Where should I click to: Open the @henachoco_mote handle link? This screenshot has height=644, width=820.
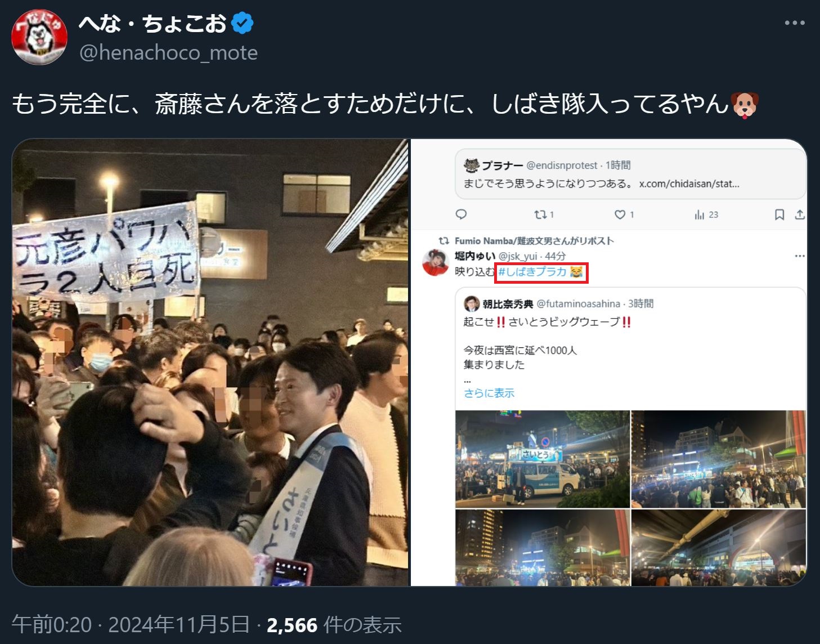click(169, 52)
